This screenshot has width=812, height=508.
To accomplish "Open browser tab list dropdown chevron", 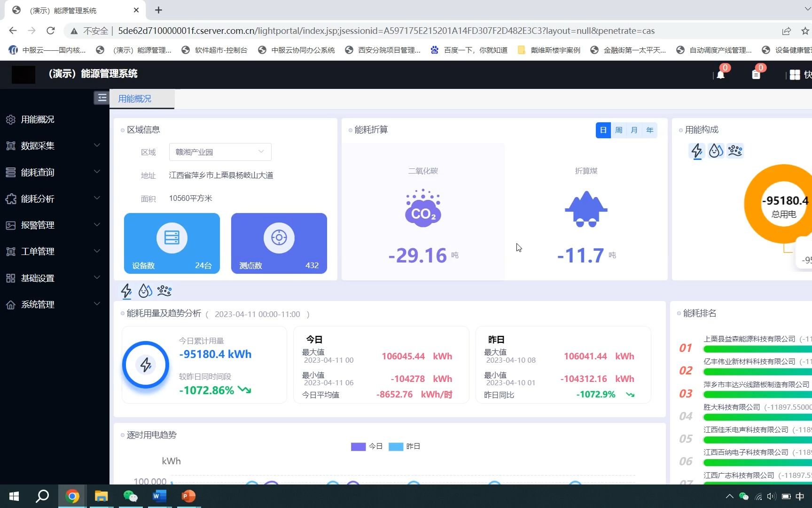I will 807,9.
